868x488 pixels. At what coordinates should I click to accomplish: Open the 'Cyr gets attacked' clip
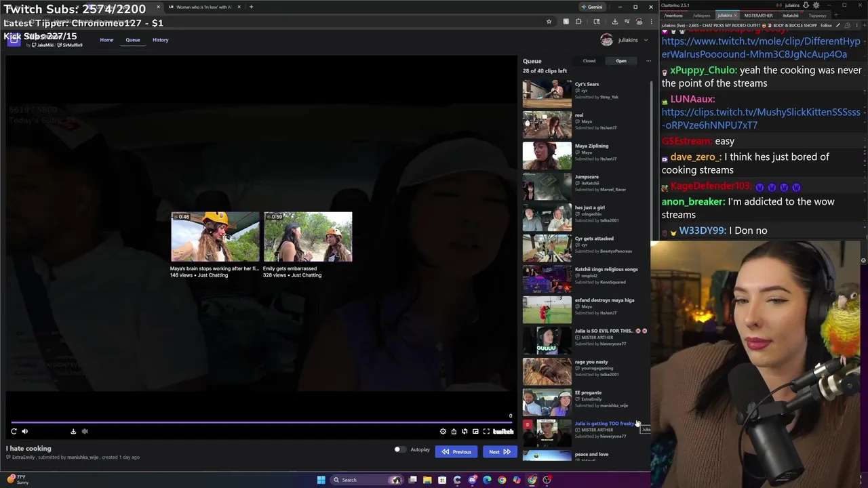(547, 248)
